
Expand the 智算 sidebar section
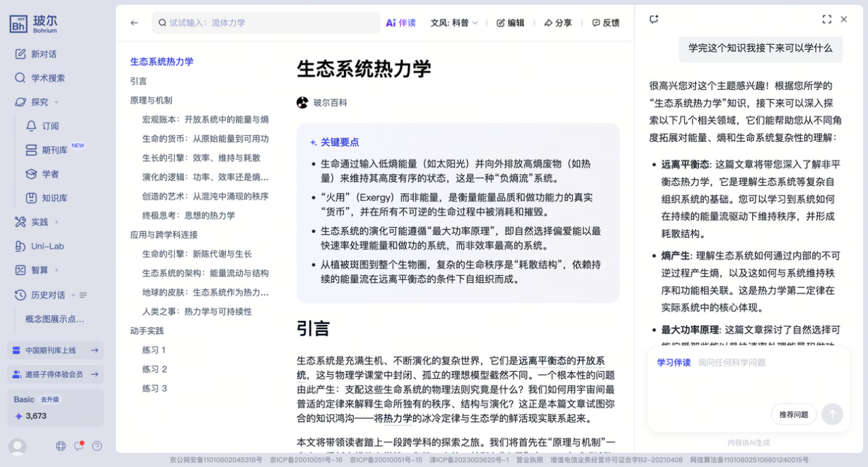point(56,270)
